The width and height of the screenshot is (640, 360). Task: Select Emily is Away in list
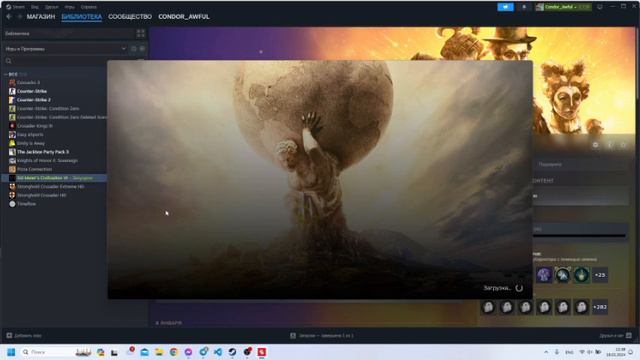(31, 143)
